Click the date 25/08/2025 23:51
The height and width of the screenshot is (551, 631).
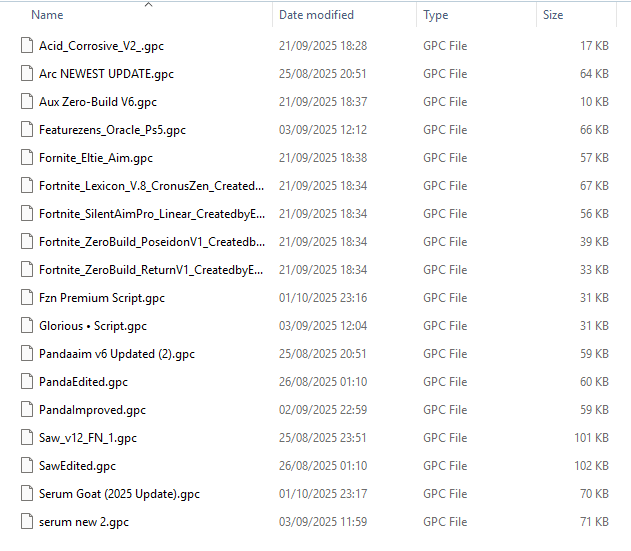coord(323,437)
